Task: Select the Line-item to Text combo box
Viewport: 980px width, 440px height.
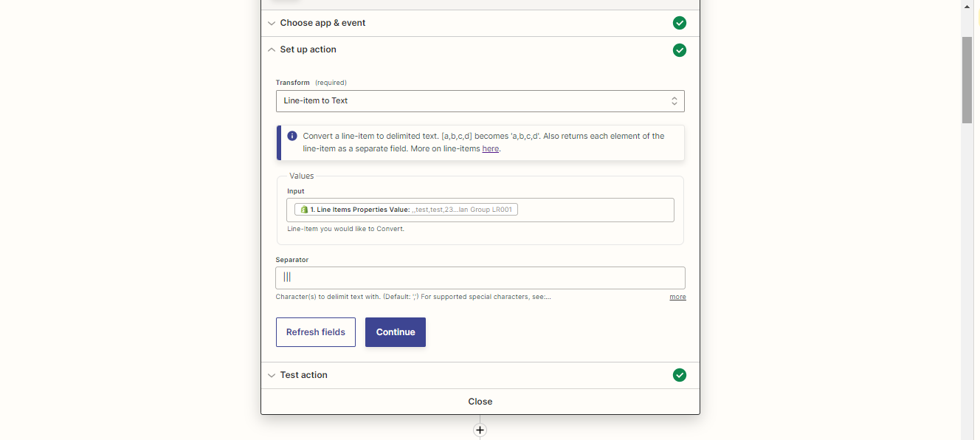Action: (480, 101)
